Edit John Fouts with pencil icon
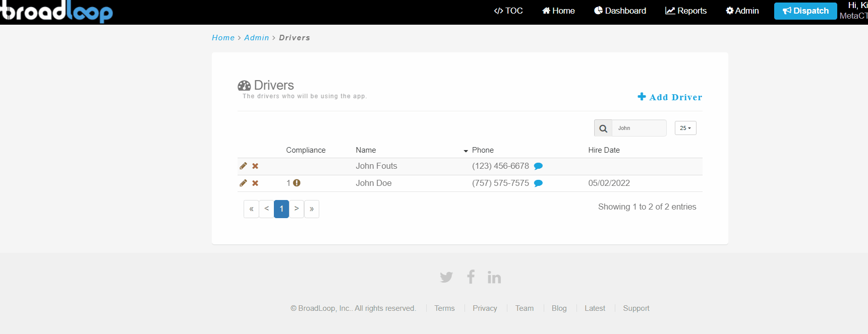Image resolution: width=868 pixels, height=334 pixels. tap(243, 166)
